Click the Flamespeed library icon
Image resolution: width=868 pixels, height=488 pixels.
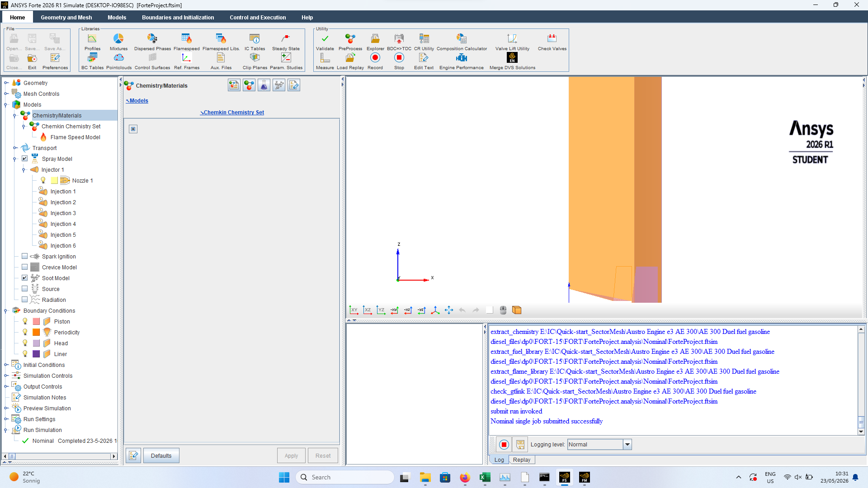click(186, 42)
